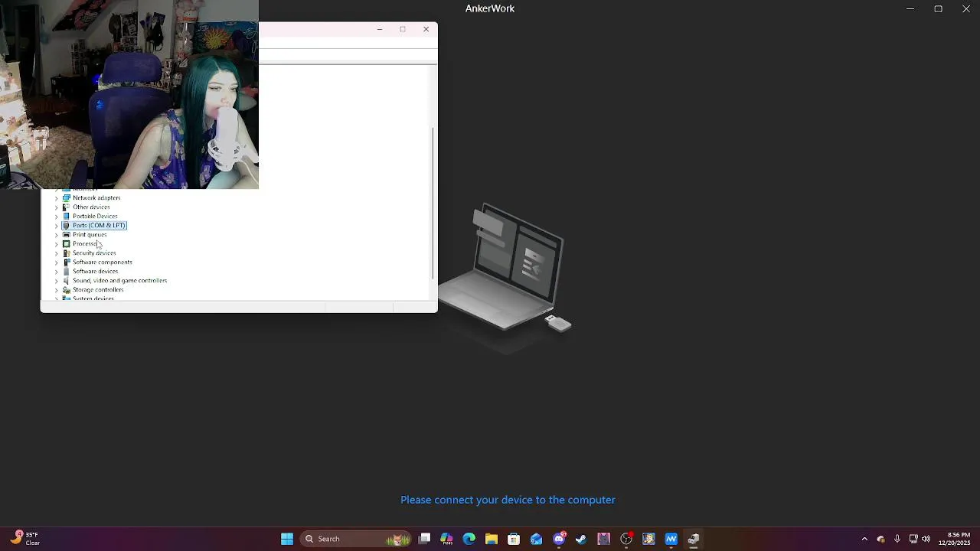Click the Ports (COM & LPT) icon

67,225
